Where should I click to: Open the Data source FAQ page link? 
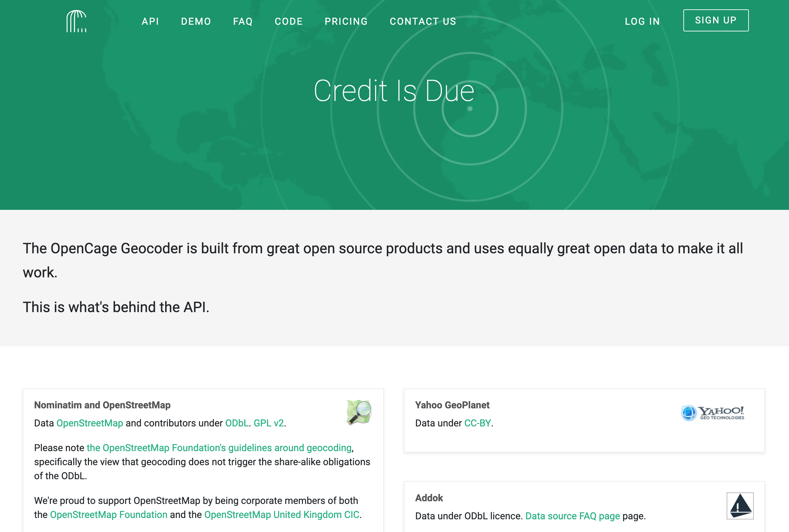[x=572, y=516]
